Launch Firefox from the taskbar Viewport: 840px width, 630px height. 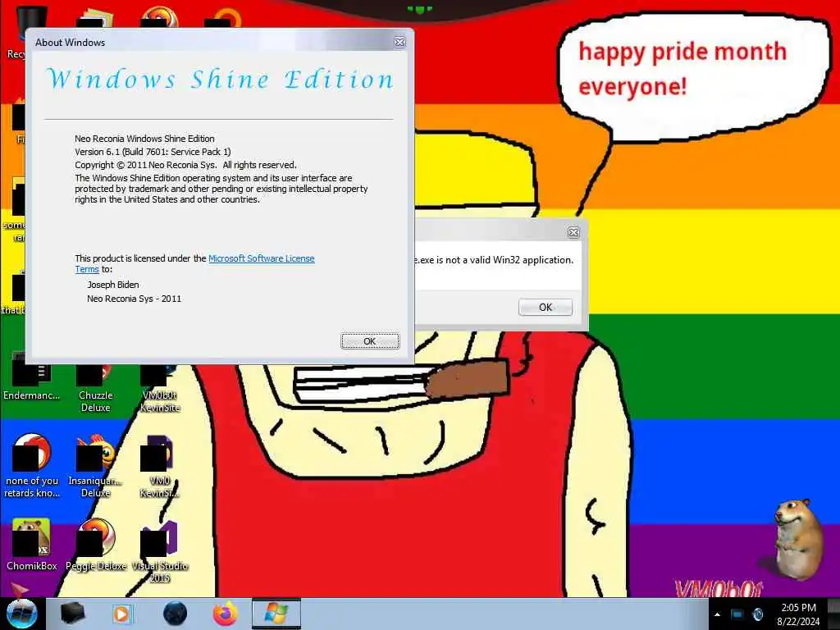[226, 614]
